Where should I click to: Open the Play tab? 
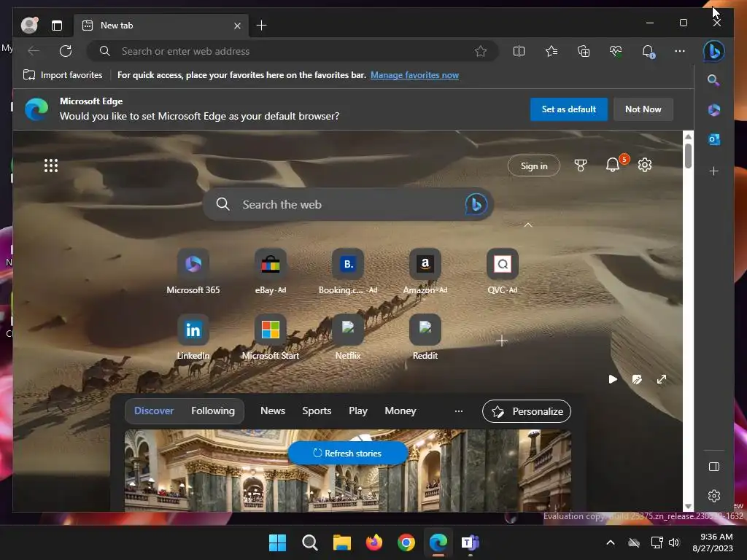[357, 411]
